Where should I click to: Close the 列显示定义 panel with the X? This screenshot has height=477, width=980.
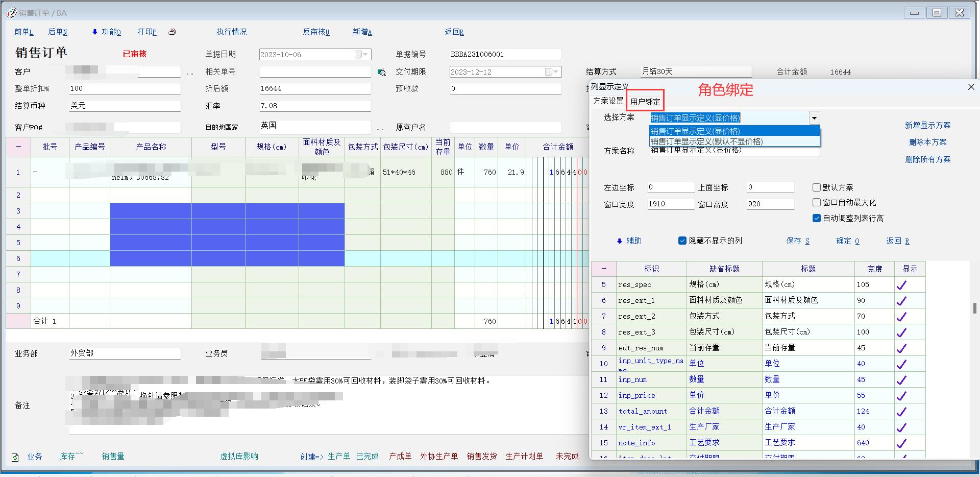971,87
